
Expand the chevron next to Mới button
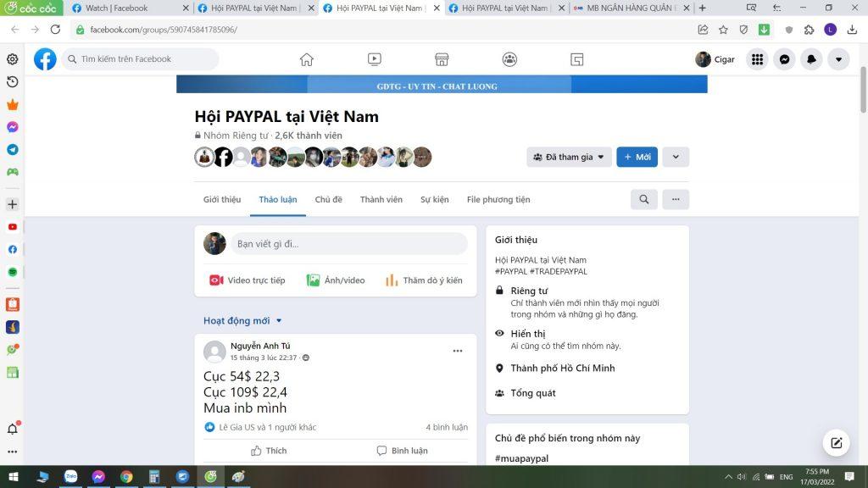pos(676,157)
